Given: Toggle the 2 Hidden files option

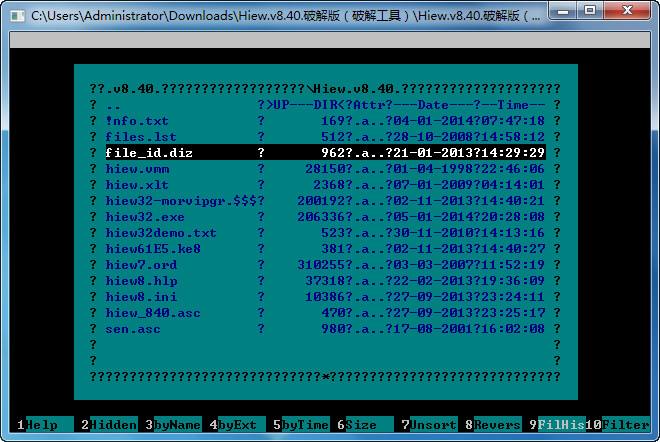Looking at the screenshot, I should coord(109,425).
